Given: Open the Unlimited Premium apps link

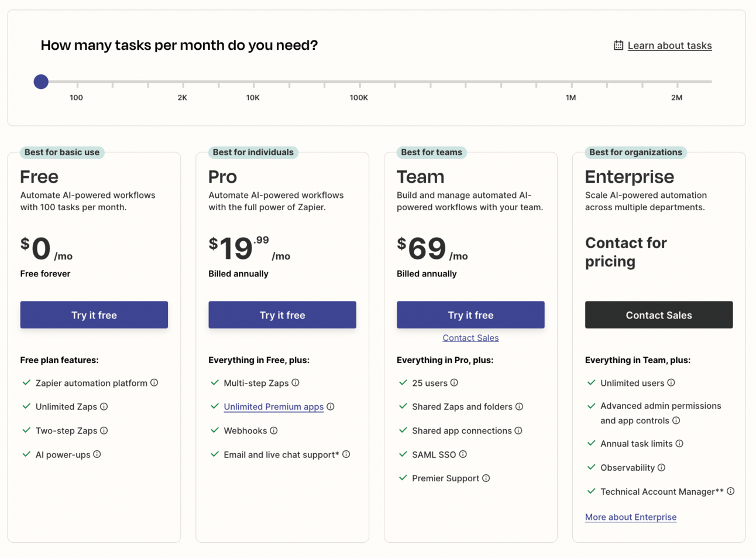Looking at the screenshot, I should click(273, 406).
